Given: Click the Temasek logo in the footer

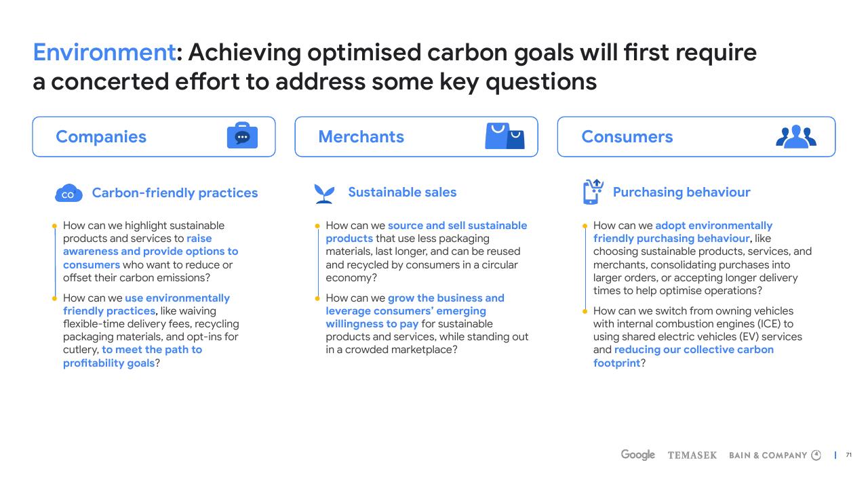Looking at the screenshot, I should (x=692, y=455).
